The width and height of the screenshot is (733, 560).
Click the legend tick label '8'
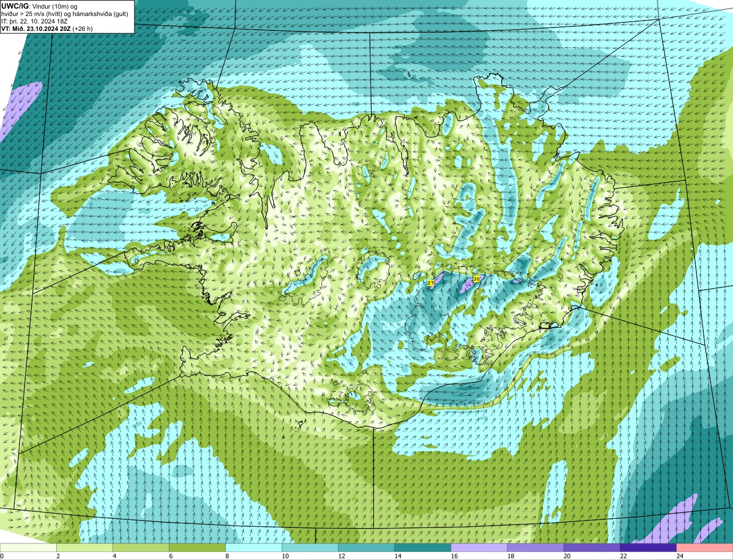(226, 556)
